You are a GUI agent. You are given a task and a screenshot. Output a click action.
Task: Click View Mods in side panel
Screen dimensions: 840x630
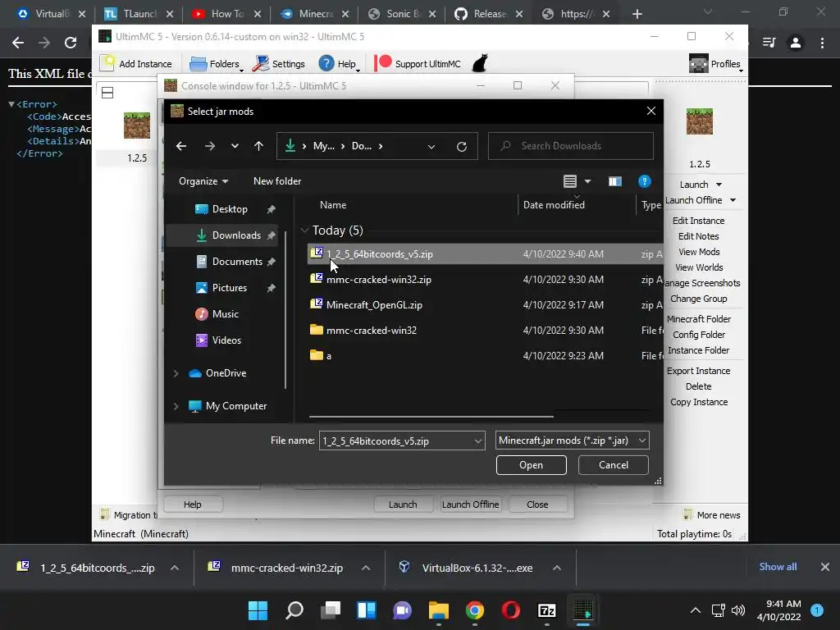coord(699,252)
